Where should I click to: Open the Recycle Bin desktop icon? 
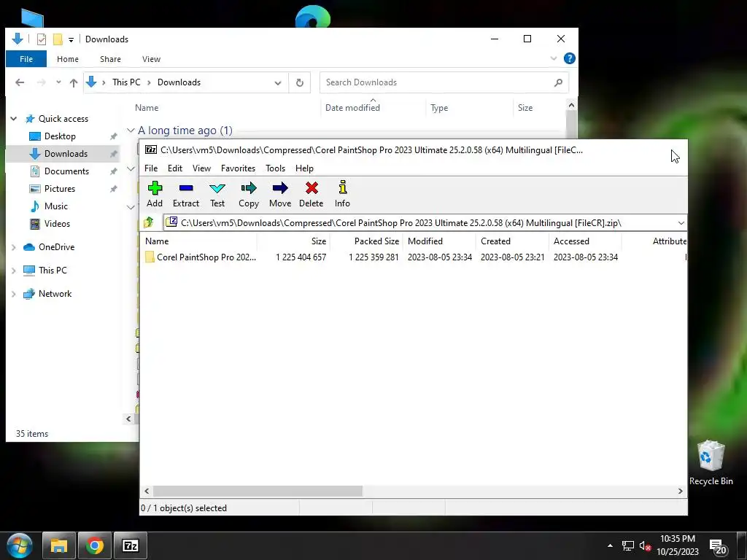point(711,463)
